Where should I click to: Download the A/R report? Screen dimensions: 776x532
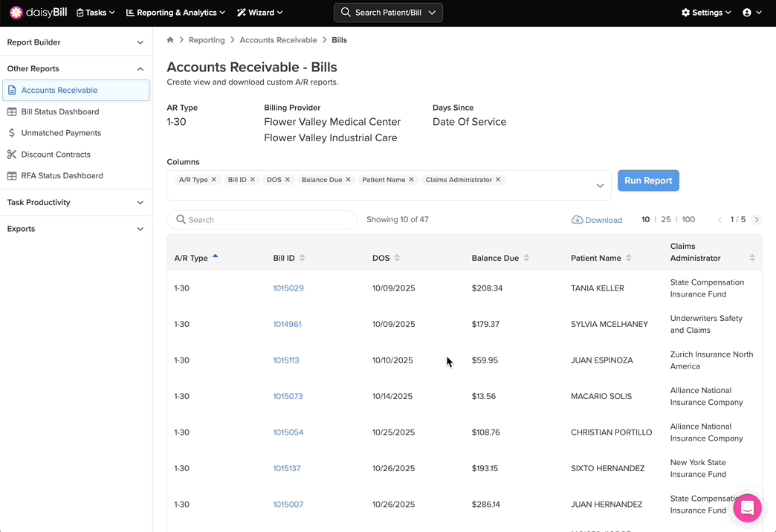596,220
